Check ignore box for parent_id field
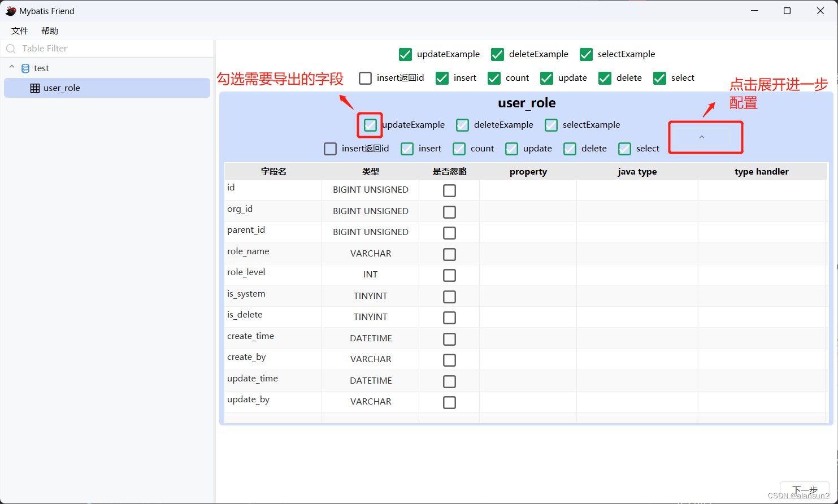Screen dimensions: 838x504 pos(449,233)
